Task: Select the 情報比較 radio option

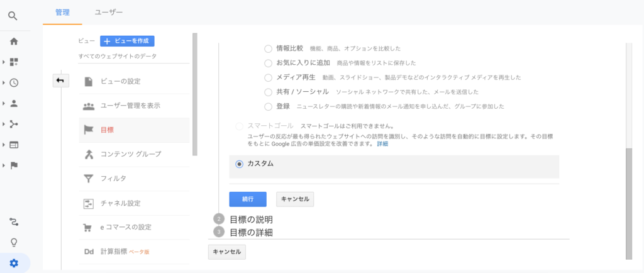Action: pyautogui.click(x=268, y=48)
